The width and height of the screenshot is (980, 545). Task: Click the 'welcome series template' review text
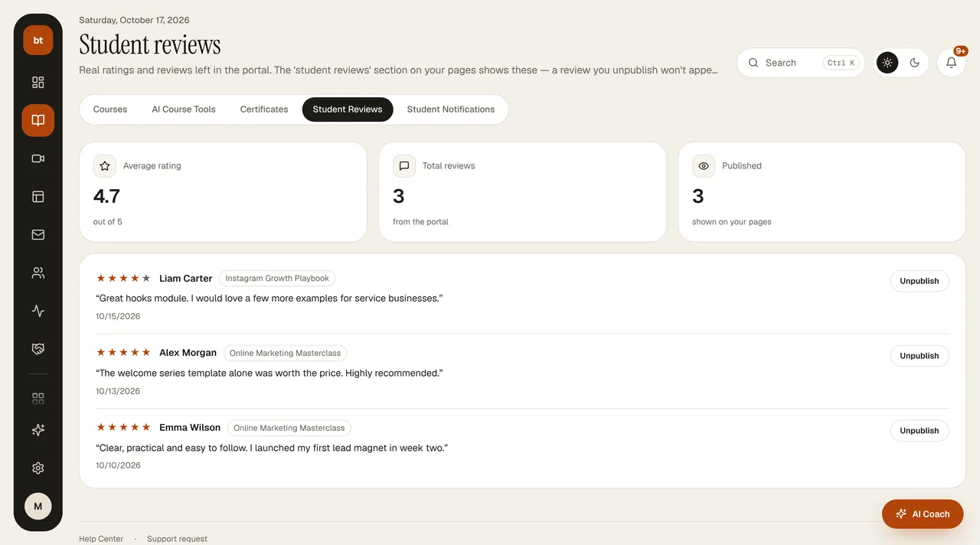point(269,373)
